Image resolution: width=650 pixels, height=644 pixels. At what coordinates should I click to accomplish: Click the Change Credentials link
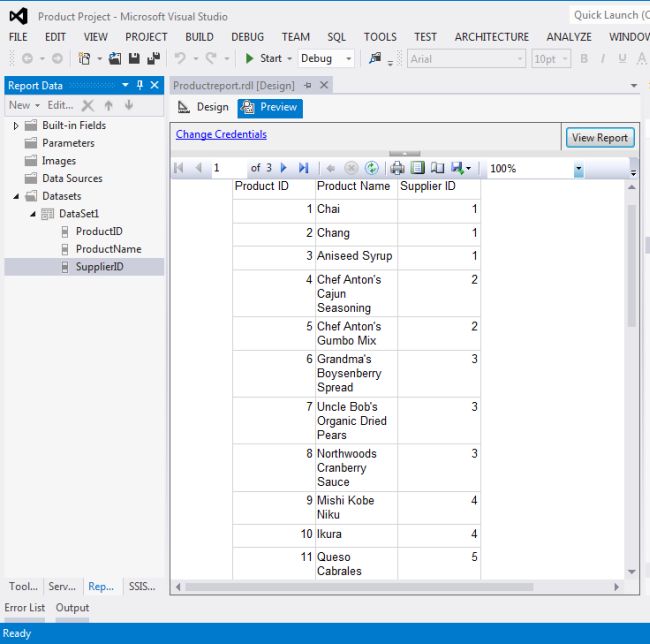[x=221, y=134]
